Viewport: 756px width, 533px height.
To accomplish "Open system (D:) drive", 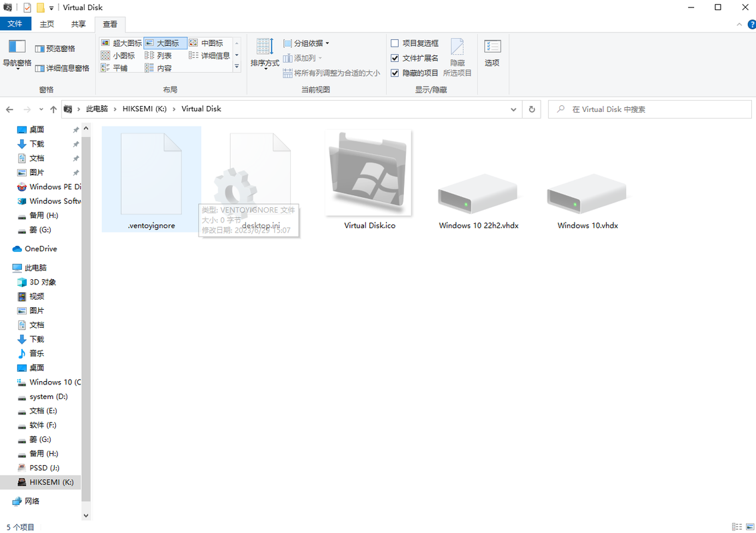I will point(43,396).
